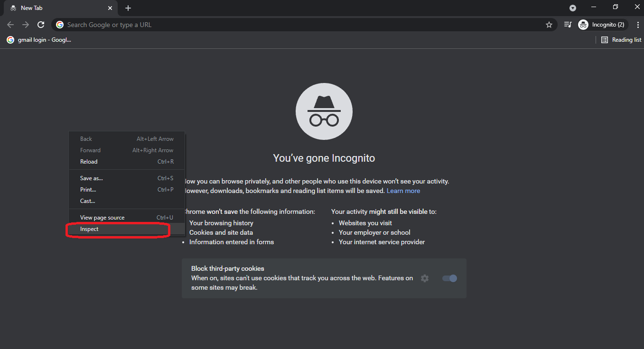Viewport: 644px width, 349px height.
Task: Click the Your internet service provider bullet
Action: (382, 242)
